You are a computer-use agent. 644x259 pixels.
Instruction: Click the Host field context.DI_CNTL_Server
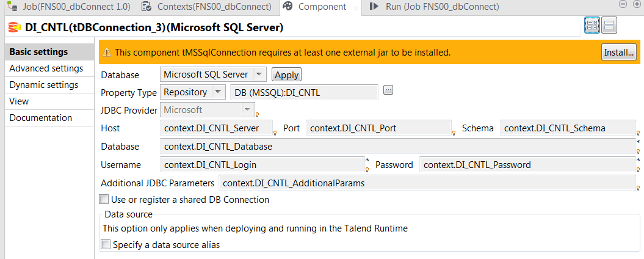point(217,128)
